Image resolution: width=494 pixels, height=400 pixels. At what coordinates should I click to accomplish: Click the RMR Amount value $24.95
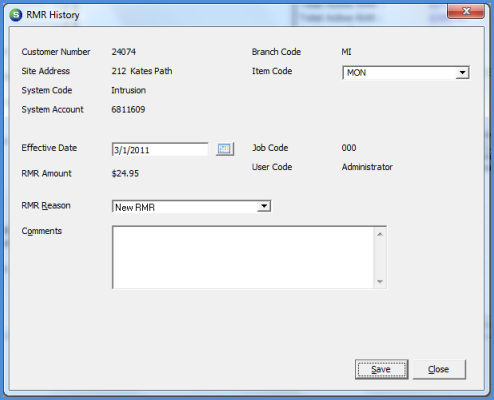point(125,173)
